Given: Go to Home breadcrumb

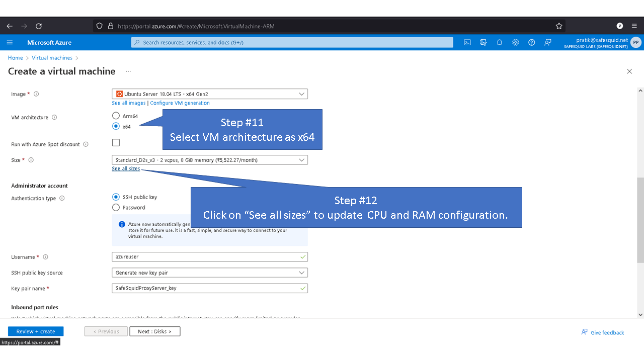Looking at the screenshot, I should tap(15, 58).
